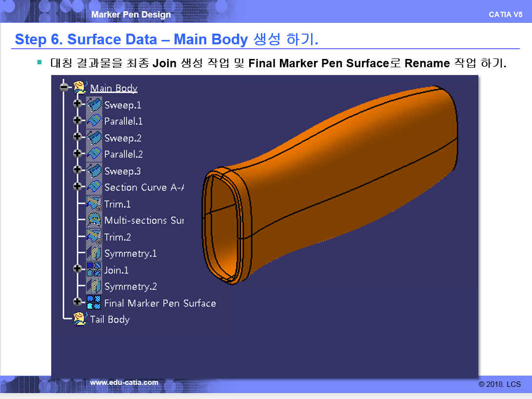Click the Multi-sections Surface icon

[x=94, y=221]
